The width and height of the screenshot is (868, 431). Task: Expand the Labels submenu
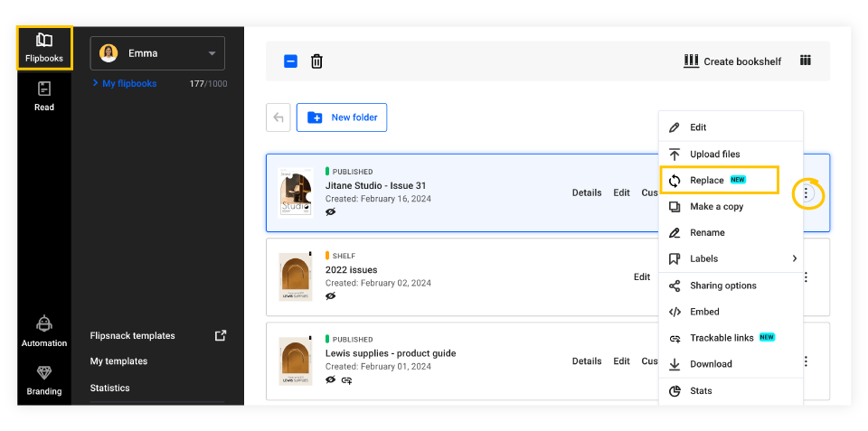(731, 258)
